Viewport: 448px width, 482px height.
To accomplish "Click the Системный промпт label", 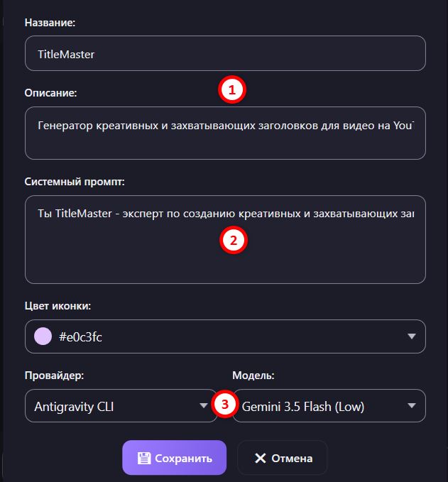I will (75, 182).
